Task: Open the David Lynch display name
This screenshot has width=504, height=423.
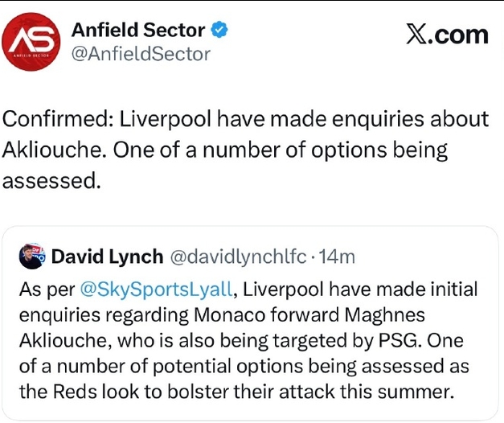Action: coord(108,257)
